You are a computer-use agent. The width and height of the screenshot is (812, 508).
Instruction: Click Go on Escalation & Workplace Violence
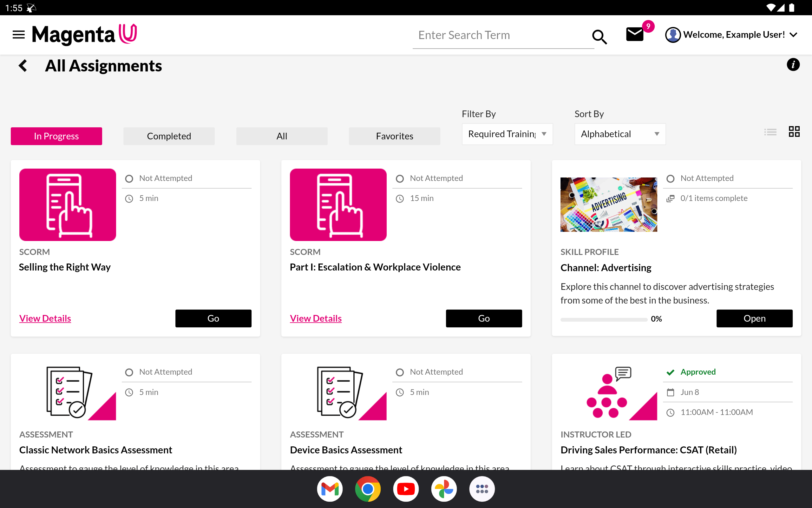click(484, 318)
